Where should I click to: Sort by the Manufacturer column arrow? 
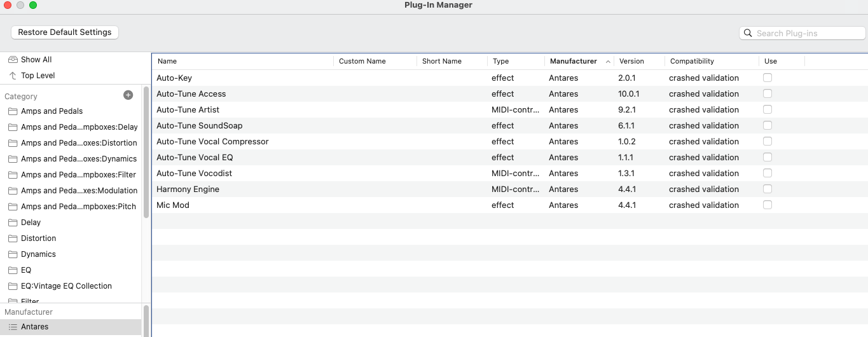point(608,62)
